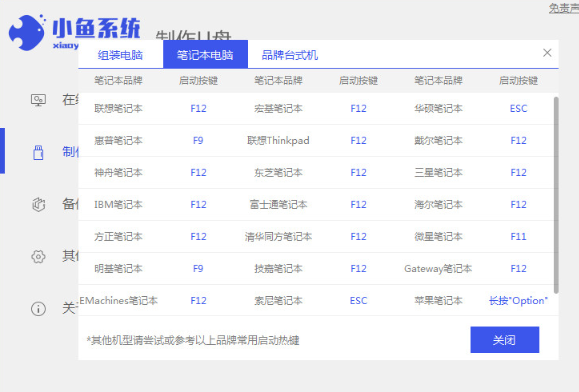Click the vertical scrollbar of hotkey table
This screenshot has width=579, height=392.
pos(556,195)
